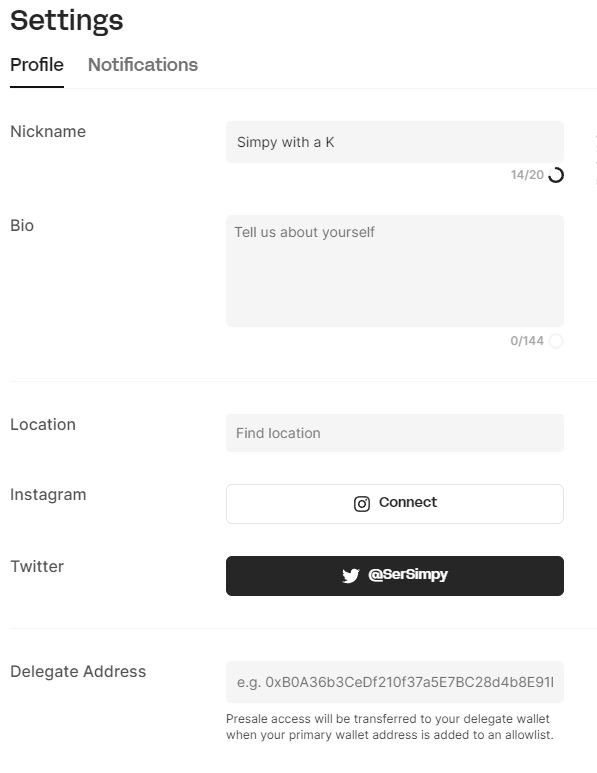Connect the Instagram account
597x773 pixels.
394,503
